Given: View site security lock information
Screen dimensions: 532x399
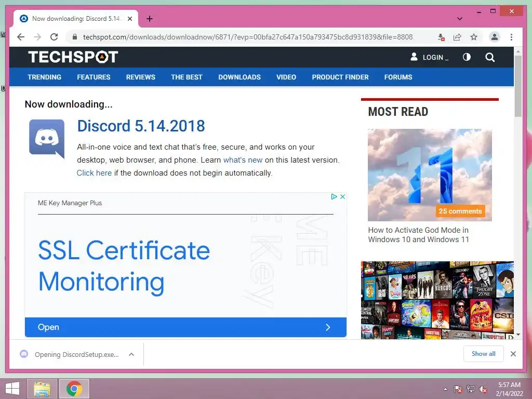Looking at the screenshot, I should (75, 37).
